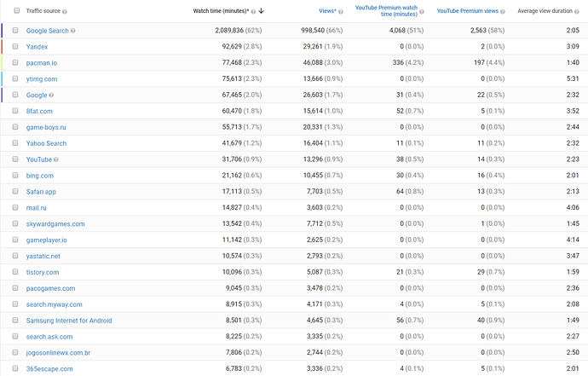
Task: Sort by Average view duration header
Action: click(545, 11)
